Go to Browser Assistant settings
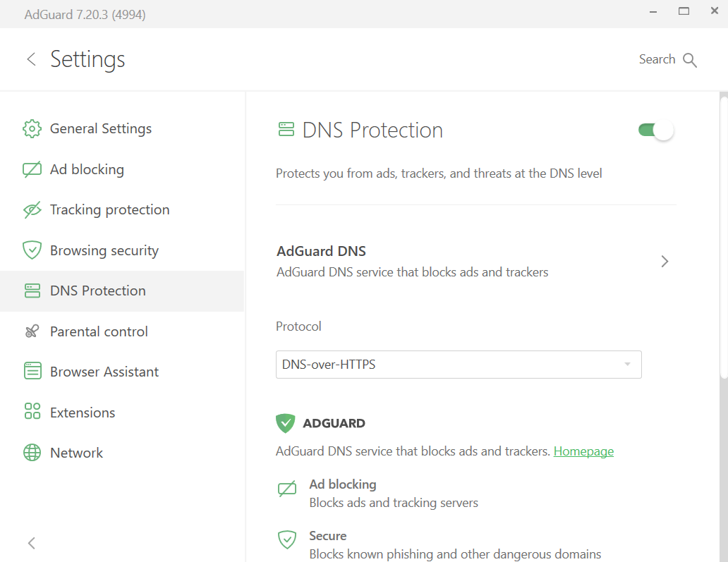 coord(121,372)
